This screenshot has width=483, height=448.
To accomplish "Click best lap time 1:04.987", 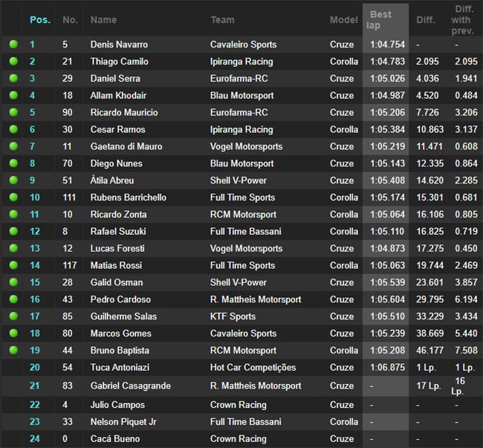I will point(387,95).
